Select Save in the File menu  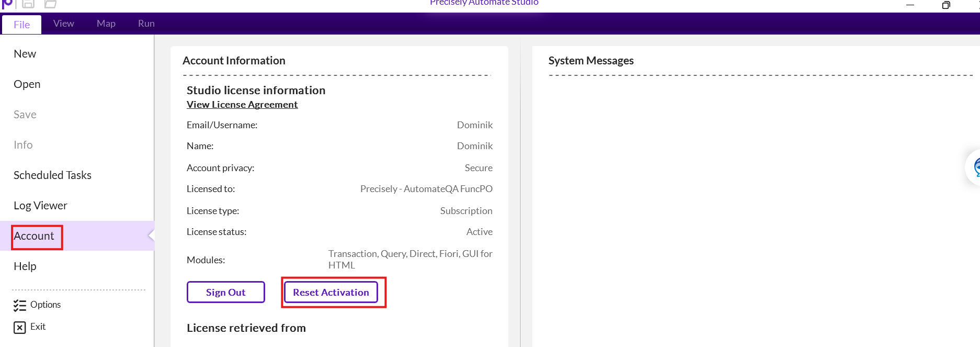(x=25, y=115)
